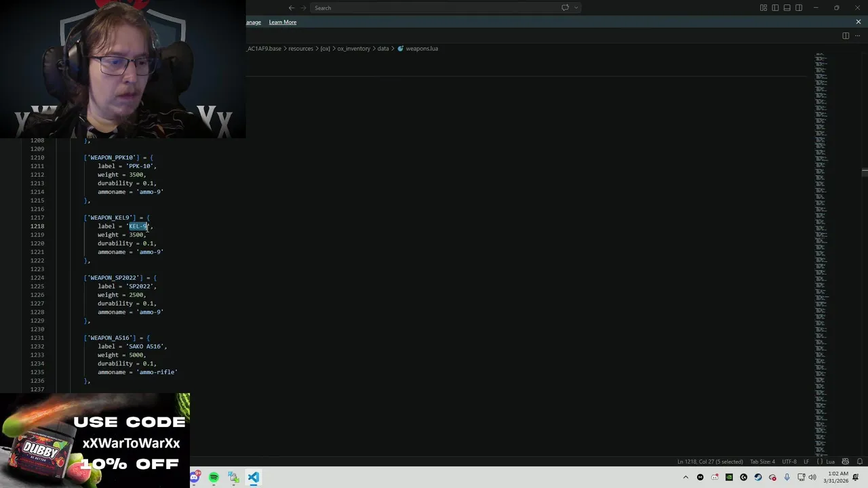This screenshot has width=868, height=488.
Task: Open the clock showing 1:02 AM
Action: click(837, 477)
